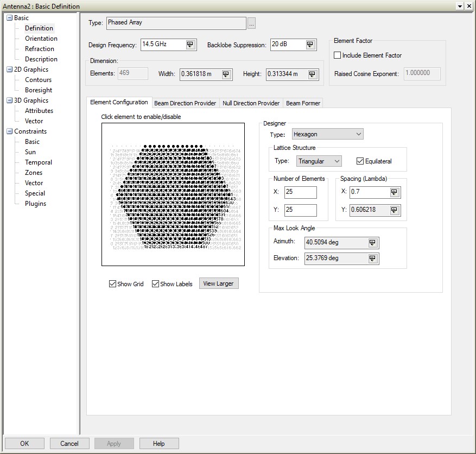Open unit menu icon for Backlobe Suppression
Screen dimensions: 476x454
(310, 45)
